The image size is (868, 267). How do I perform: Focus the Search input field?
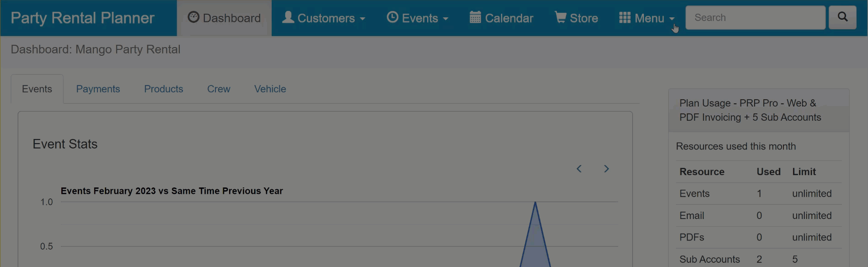pos(755,18)
